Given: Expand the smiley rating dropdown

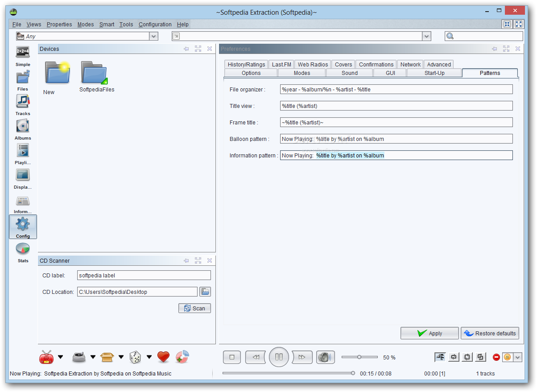Looking at the screenshot, I should (517, 357).
